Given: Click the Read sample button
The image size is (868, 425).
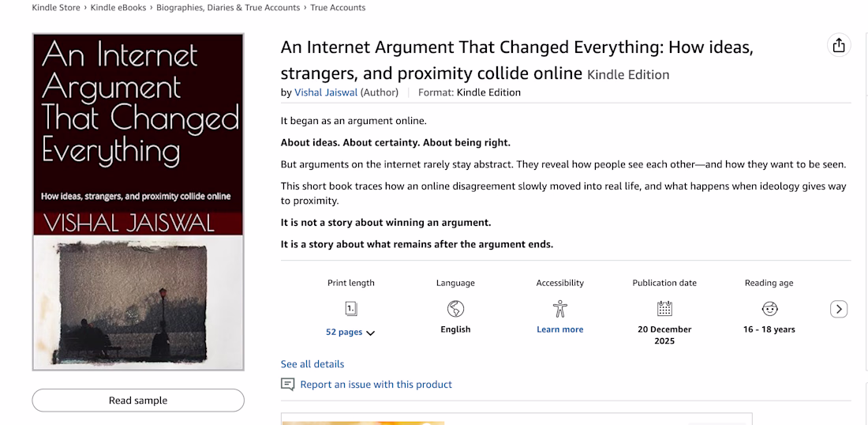Looking at the screenshot, I should pyautogui.click(x=138, y=401).
